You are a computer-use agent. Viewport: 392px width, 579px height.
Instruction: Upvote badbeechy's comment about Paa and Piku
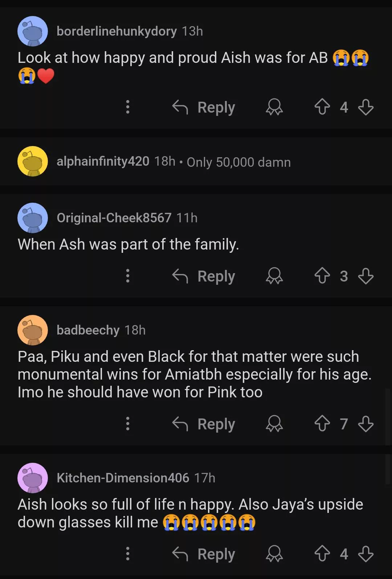tap(322, 424)
